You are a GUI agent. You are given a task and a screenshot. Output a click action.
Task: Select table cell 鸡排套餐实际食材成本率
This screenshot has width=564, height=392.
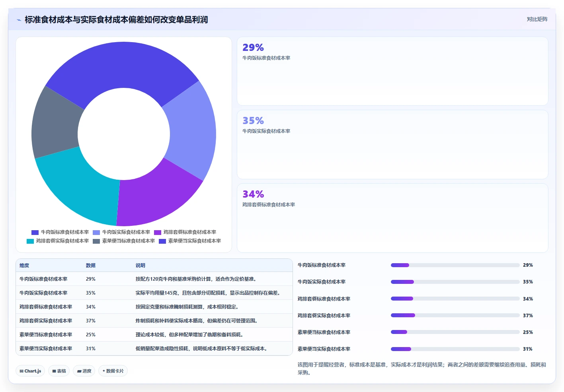(46, 321)
